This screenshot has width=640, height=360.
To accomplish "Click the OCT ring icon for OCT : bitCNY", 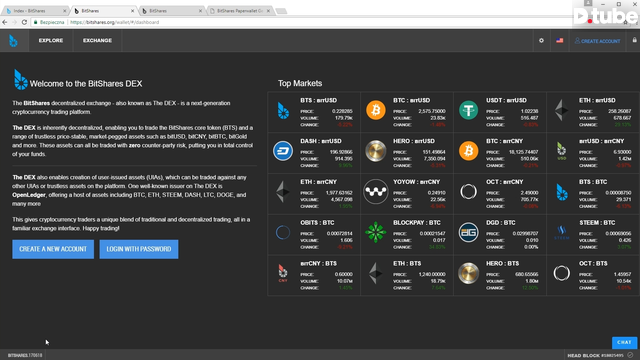I will [x=468, y=191].
